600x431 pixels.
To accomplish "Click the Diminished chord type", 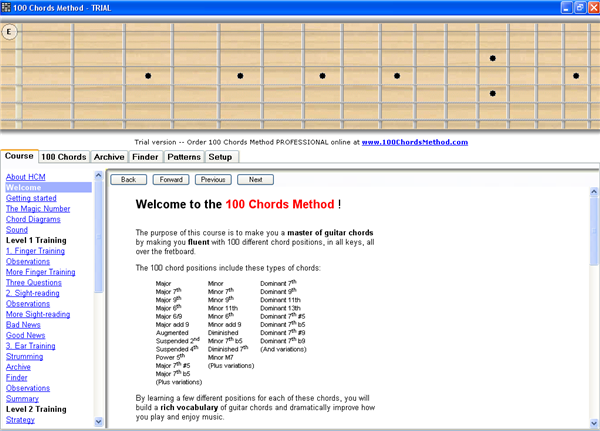I will [x=223, y=333].
